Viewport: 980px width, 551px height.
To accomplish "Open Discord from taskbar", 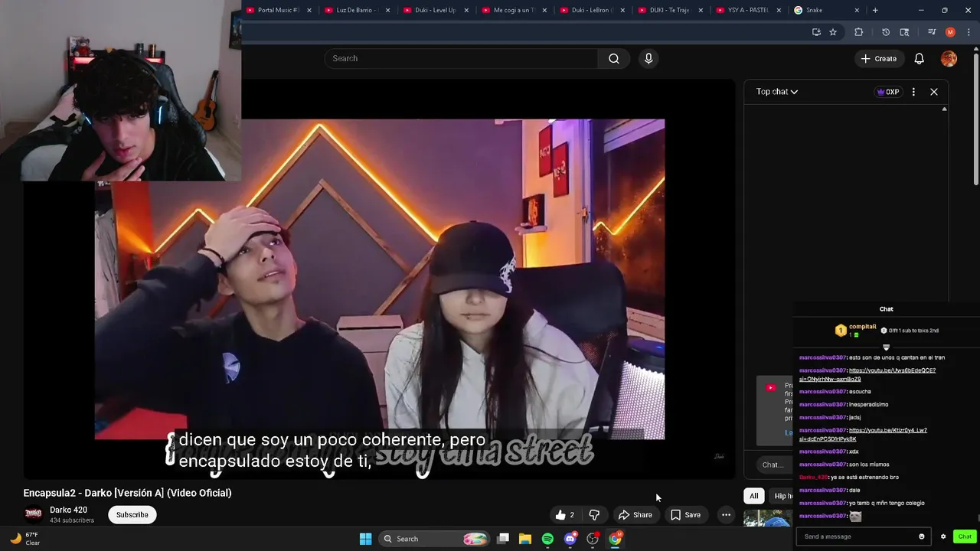I will pos(570,539).
